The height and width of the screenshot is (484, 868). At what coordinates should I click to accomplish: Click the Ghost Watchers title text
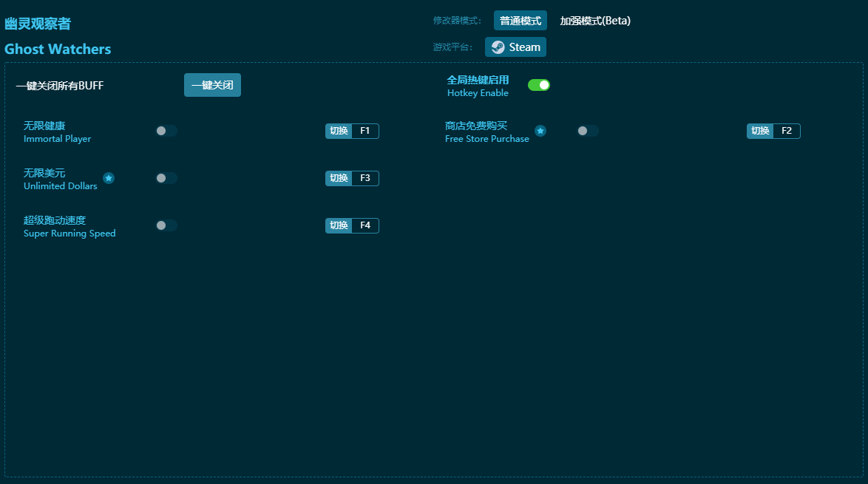58,50
